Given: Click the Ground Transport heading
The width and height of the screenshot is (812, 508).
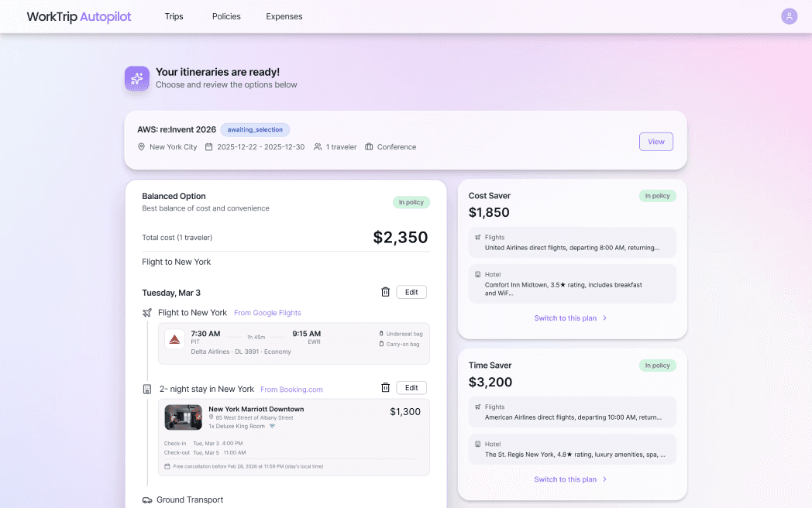Looking at the screenshot, I should tap(190, 499).
